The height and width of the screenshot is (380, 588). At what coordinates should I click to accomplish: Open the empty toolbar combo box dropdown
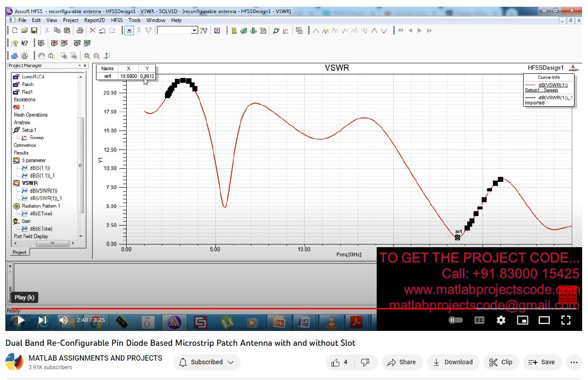[194, 31]
